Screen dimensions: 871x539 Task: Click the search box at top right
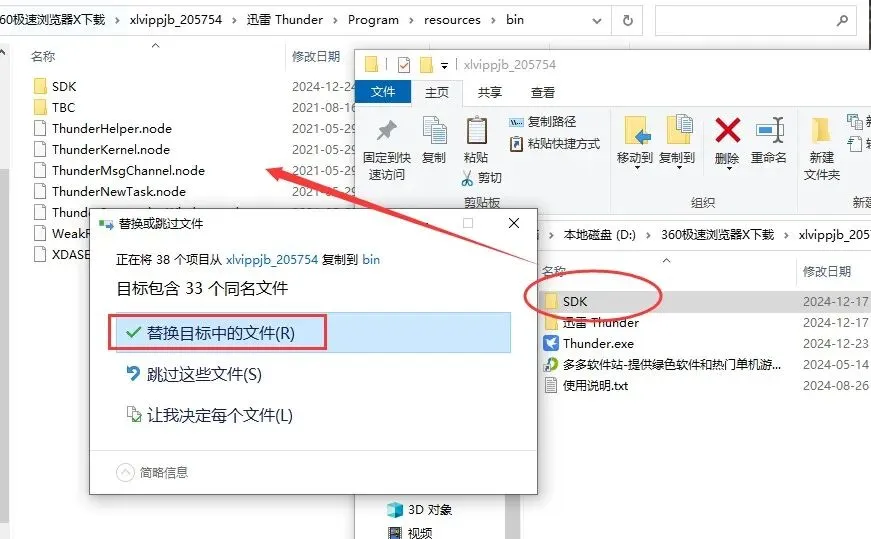click(755, 21)
